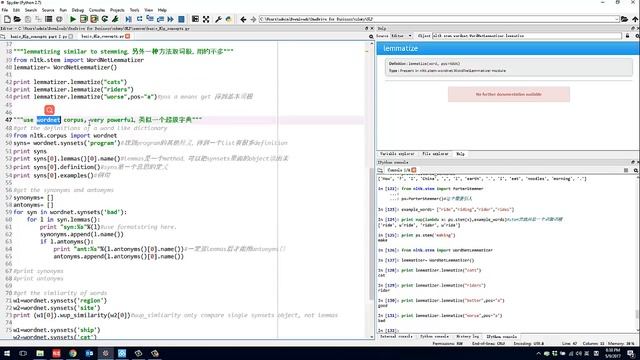The height and width of the screenshot is (360, 640).
Task: Switch to Internal console tab
Action: click(x=396, y=337)
